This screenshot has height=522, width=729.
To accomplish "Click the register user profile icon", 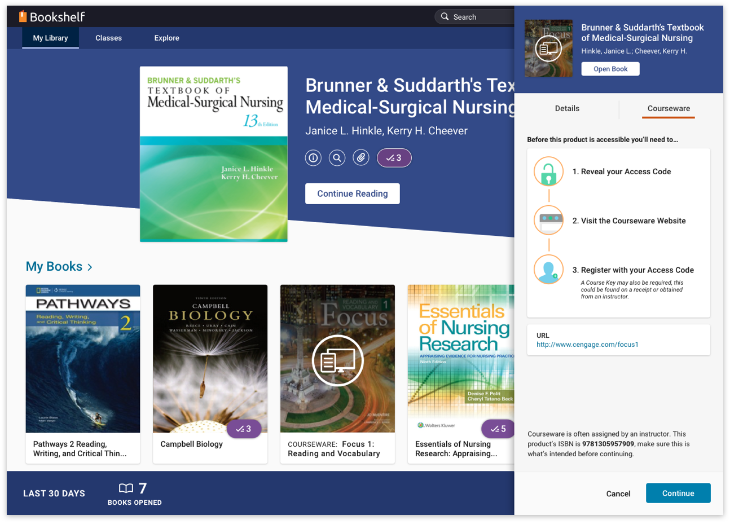I will (x=549, y=270).
